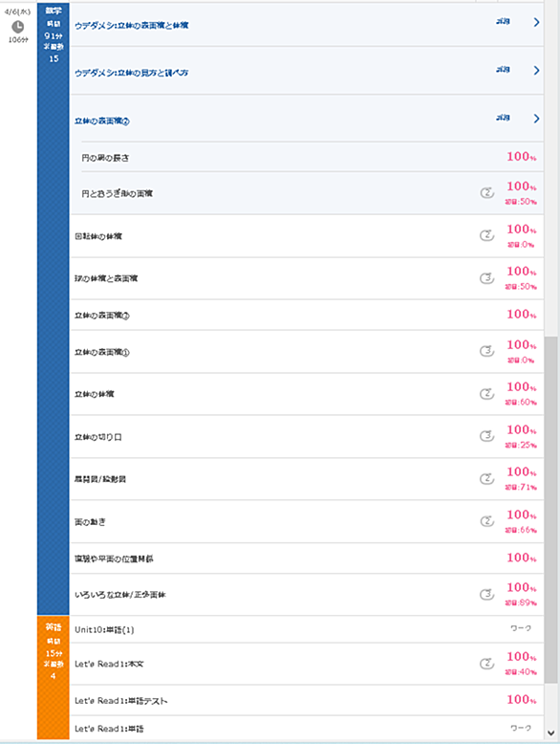
Task: Click the vertical scrollbar thumb
Action: [x=551, y=510]
